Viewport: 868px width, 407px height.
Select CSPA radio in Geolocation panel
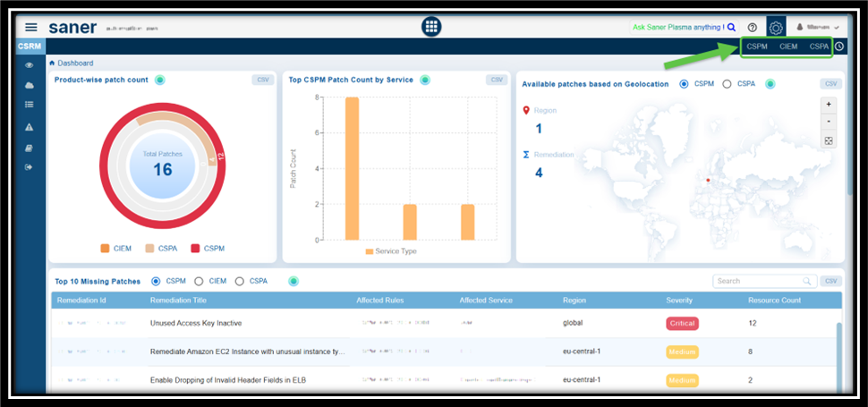point(727,84)
